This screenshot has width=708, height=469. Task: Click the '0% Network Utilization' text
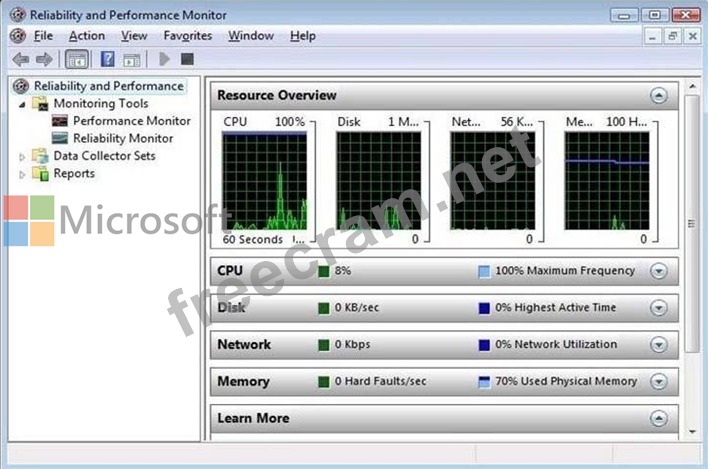(556, 344)
